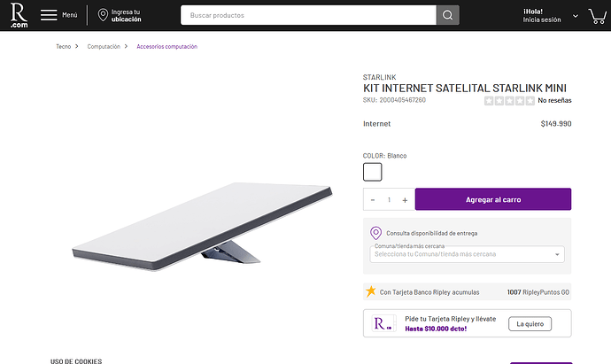Image resolution: width=611 pixels, height=364 pixels.
Task: Open the hamburger Menú icon
Action: 49,15
